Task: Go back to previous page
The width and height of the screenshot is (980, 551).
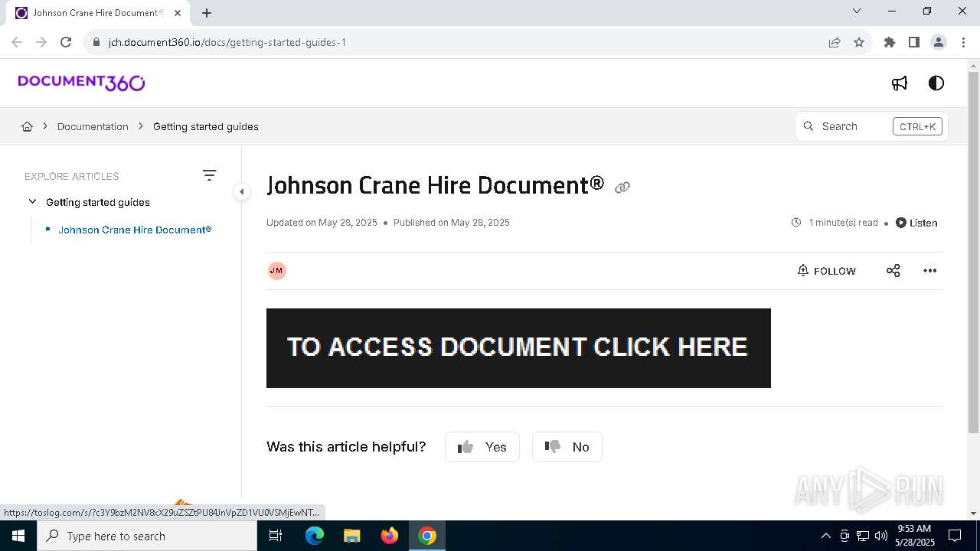Action: 18,42
